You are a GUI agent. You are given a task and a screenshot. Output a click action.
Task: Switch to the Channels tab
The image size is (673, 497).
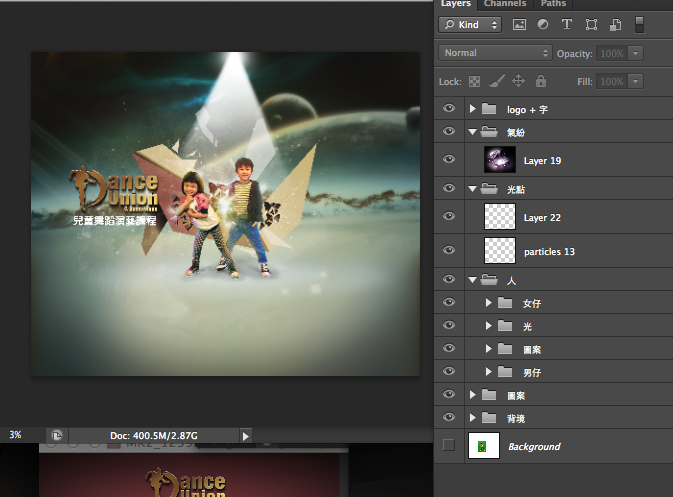point(505,3)
